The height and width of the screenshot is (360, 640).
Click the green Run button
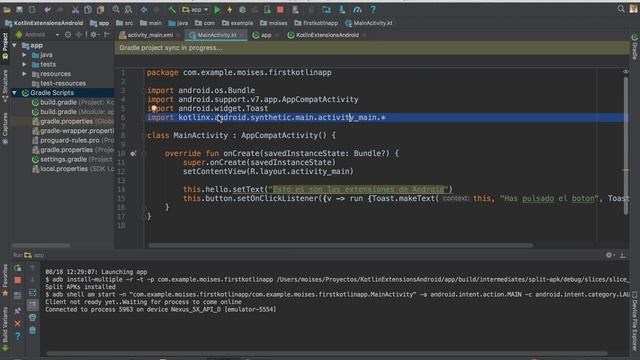[218, 9]
